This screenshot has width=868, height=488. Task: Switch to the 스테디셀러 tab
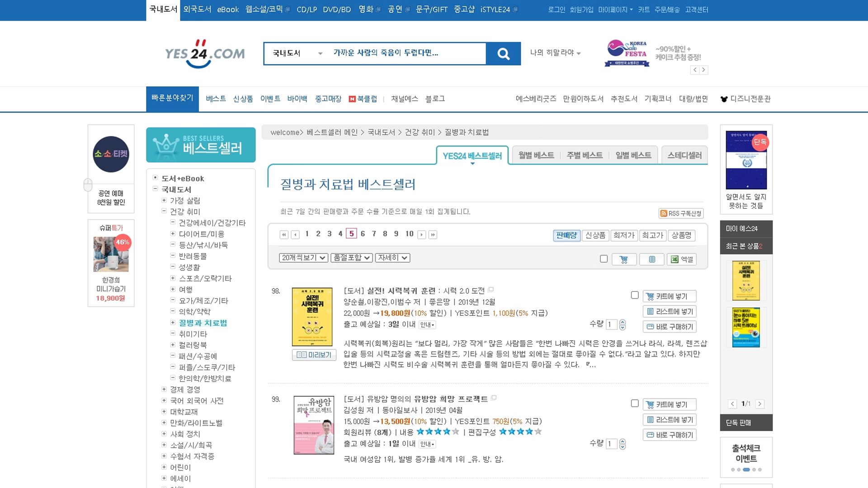tap(684, 155)
